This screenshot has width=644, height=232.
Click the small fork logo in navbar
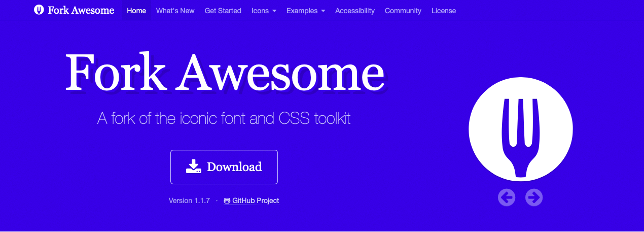[x=39, y=10]
